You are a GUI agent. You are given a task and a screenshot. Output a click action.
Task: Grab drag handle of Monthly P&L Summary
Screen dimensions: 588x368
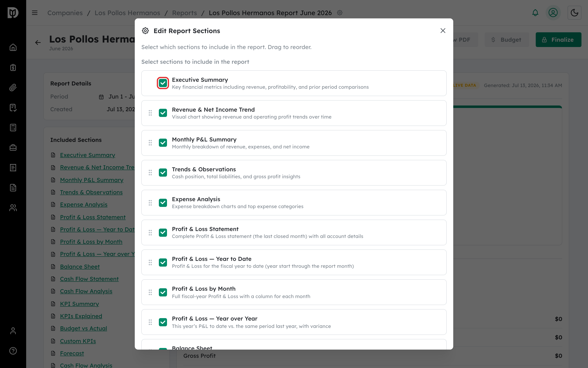pos(150,143)
